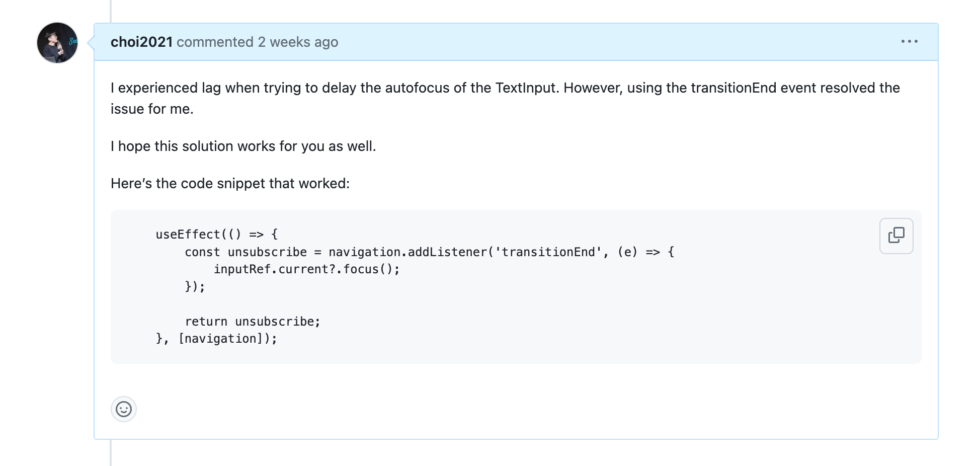
Task: Copy the code snippet to clipboard
Action: tap(896, 236)
